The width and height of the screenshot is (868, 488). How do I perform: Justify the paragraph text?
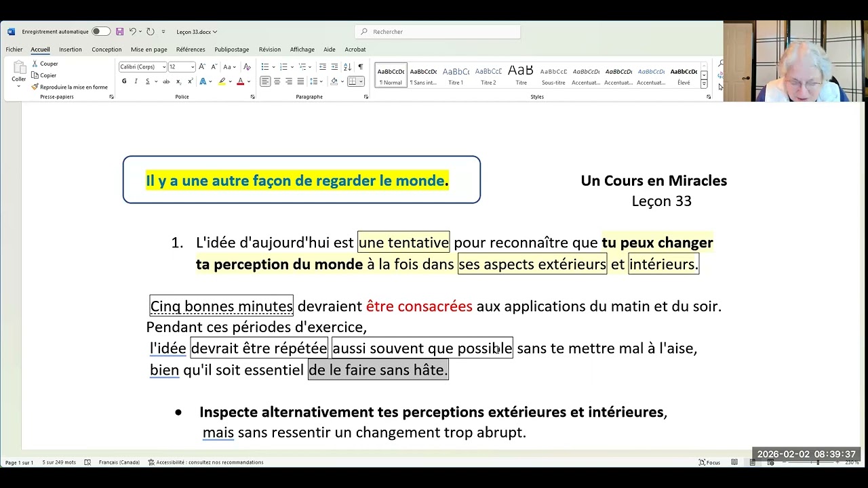coord(300,81)
